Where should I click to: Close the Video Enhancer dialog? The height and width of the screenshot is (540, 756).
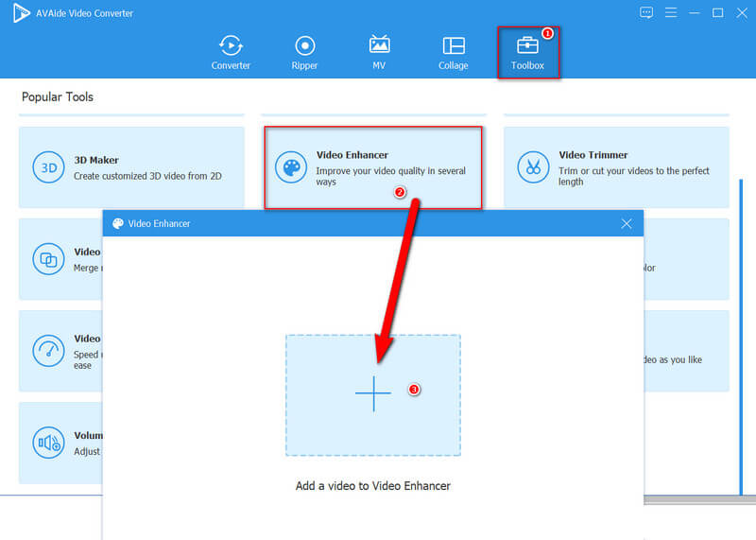point(627,223)
